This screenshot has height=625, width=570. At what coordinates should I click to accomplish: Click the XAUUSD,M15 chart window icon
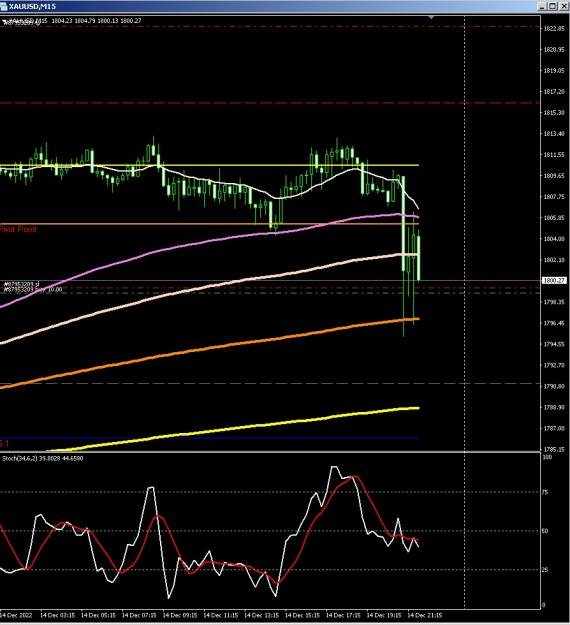pyautogui.click(x=4, y=6)
